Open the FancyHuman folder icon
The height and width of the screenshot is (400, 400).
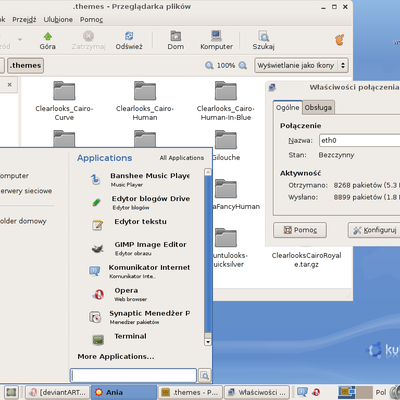pos(226,189)
